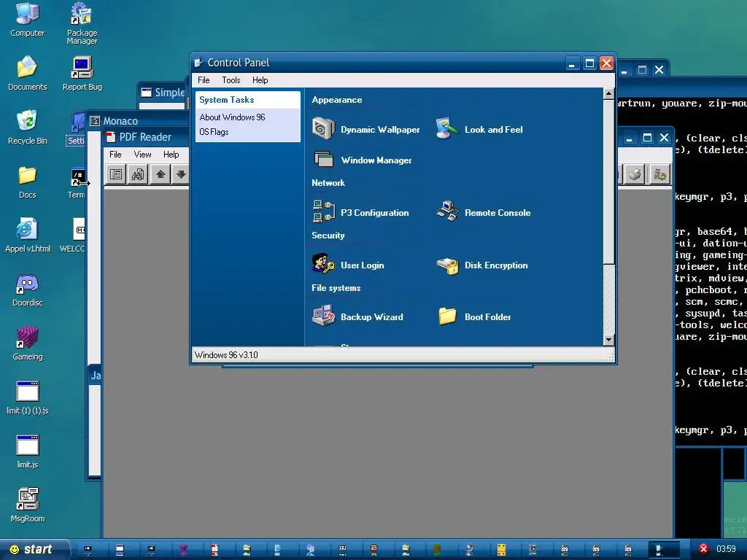The width and height of the screenshot is (747, 560).
Task: Click the Control Panel scrollbar down arrow
Action: 608,340
